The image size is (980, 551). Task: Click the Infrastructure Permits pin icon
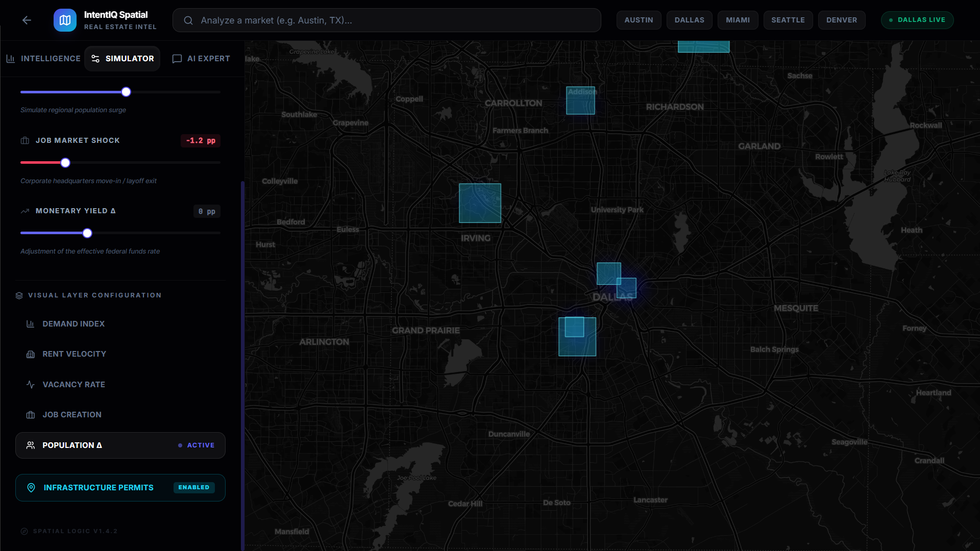31,488
